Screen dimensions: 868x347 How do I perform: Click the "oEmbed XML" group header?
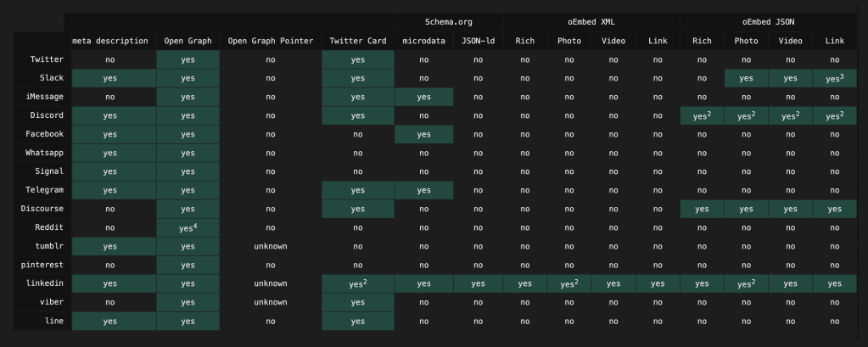point(591,21)
